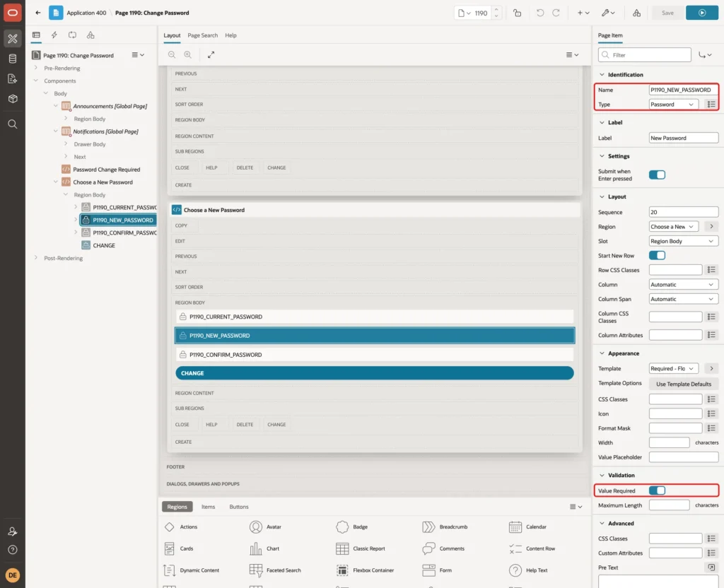Open the administration user icon
The width and height of the screenshot is (724, 588).
click(x=13, y=531)
